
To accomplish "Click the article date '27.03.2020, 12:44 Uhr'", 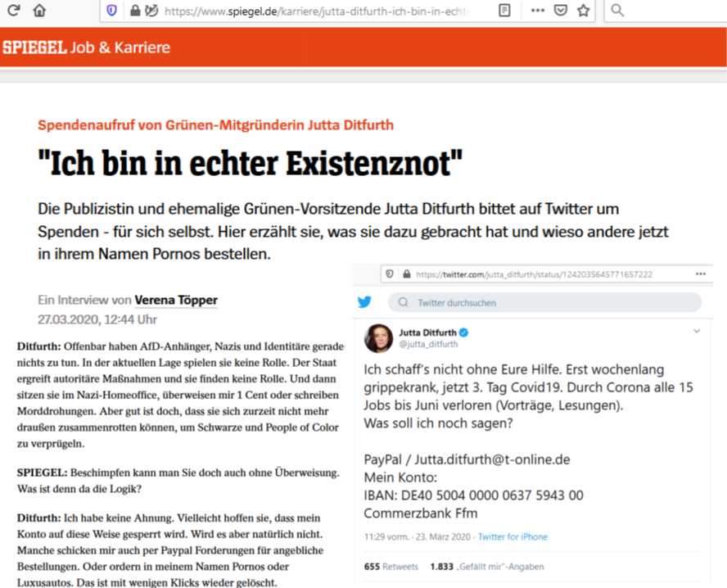I will (97, 319).
